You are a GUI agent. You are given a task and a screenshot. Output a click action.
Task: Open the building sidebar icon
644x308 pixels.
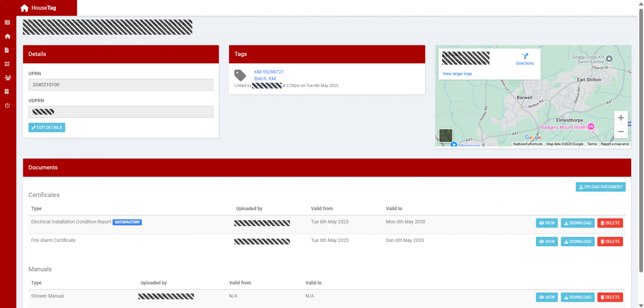[x=7, y=92]
